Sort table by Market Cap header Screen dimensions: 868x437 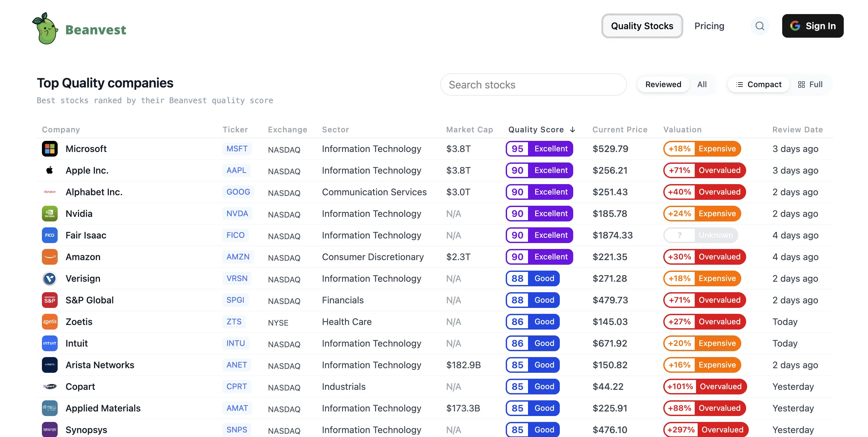(x=469, y=130)
